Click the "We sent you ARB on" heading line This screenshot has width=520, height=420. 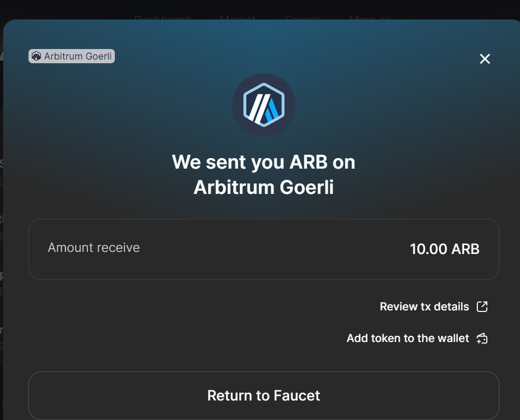(263, 162)
